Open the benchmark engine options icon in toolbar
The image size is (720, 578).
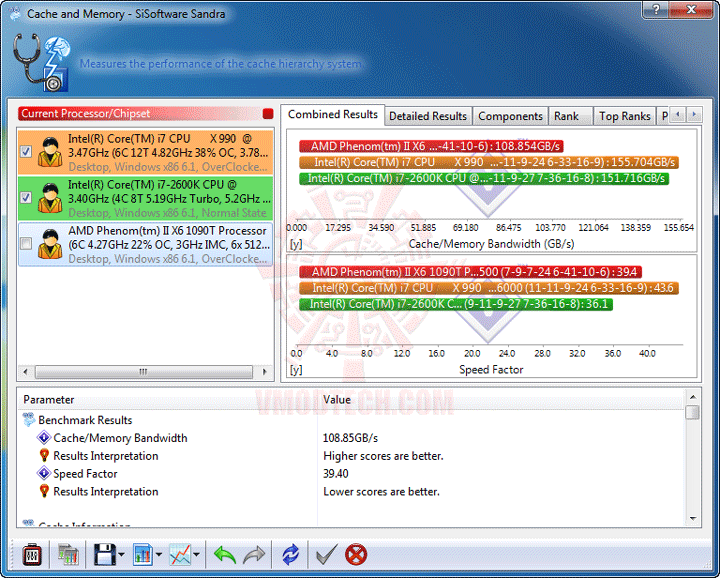click(32, 555)
